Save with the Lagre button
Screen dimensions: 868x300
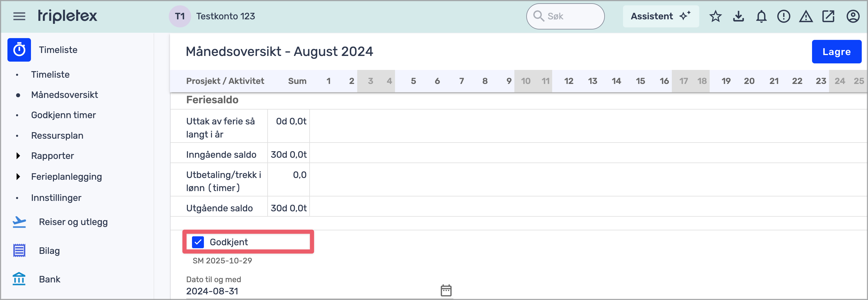[836, 51]
